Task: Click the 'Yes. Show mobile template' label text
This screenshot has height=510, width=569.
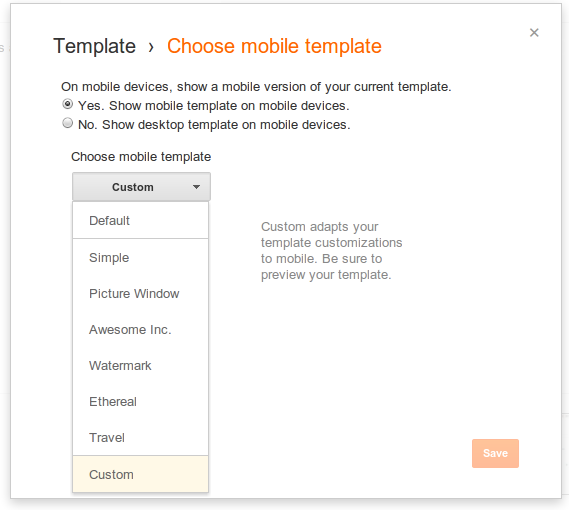Action: tap(214, 106)
